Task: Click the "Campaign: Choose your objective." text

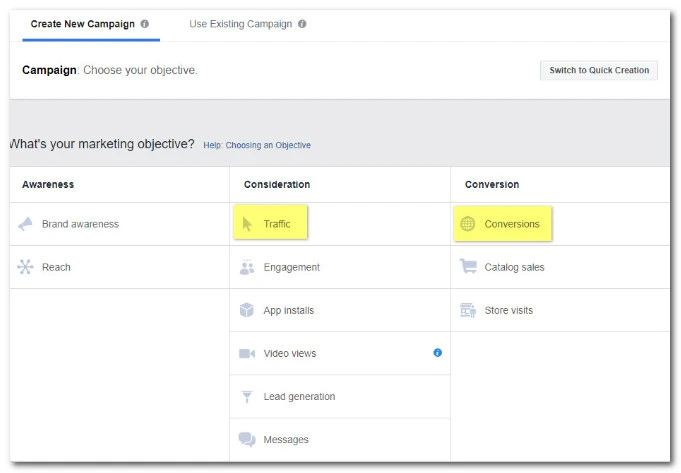Action: pos(110,70)
